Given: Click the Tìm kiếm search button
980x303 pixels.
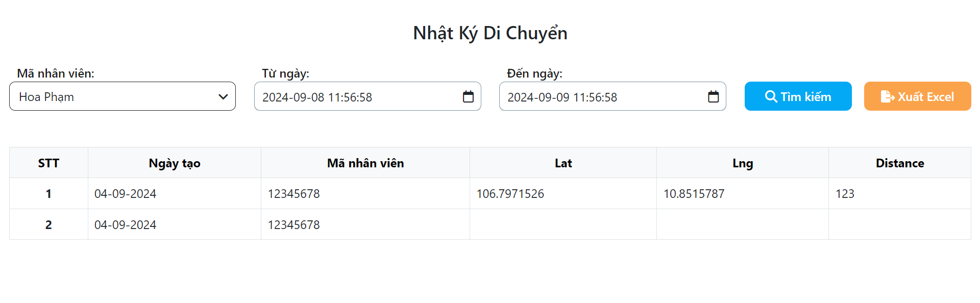Looking at the screenshot, I should click(798, 96).
